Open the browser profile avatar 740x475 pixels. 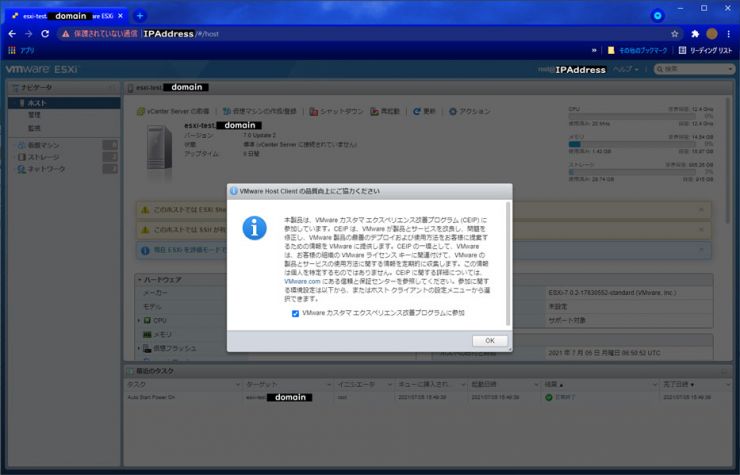click(712, 34)
